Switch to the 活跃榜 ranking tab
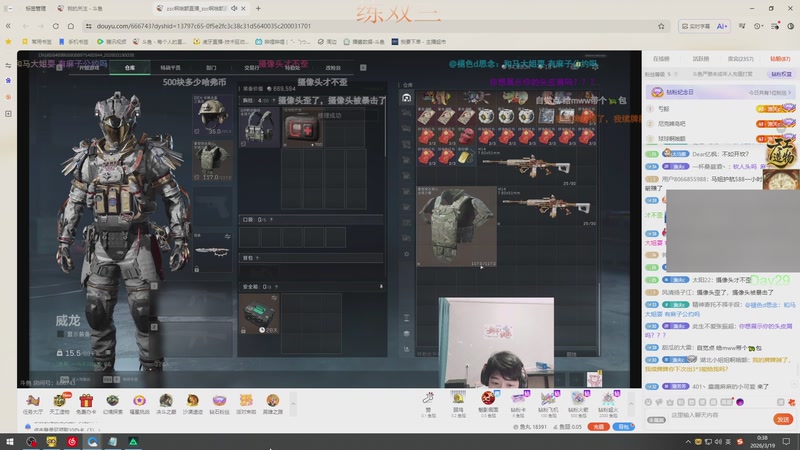800x450 pixels. point(701,59)
